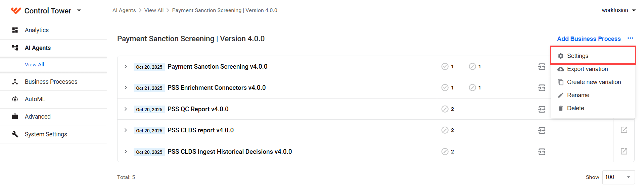Expand the PSS Enrichment Connectors v4.0.0 row
Screen dimensions: 644x193
[126, 87]
